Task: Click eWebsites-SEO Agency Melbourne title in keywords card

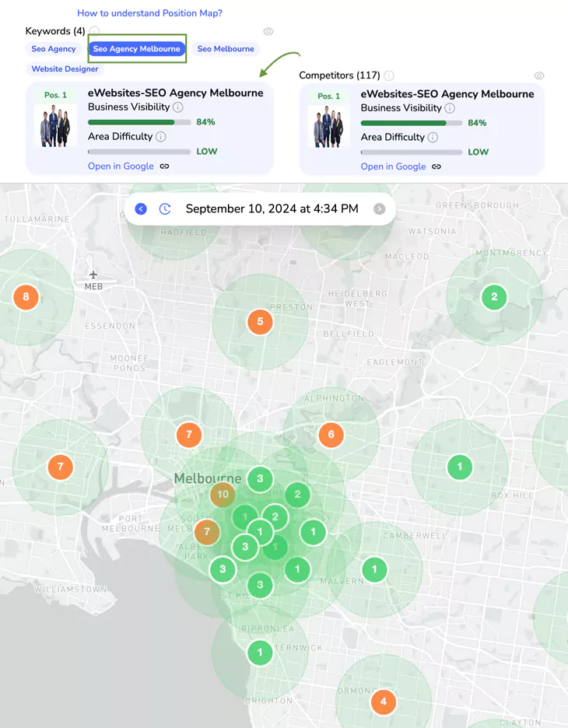Action: click(x=176, y=93)
